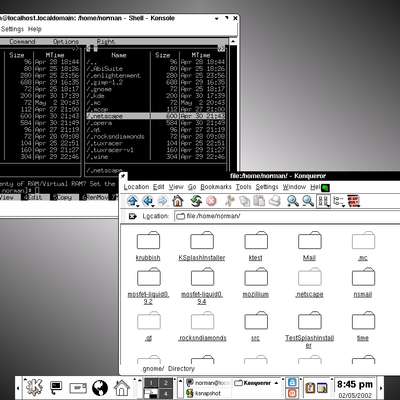Expand the taskbar window list arrow beside Konqueror

click(277, 383)
